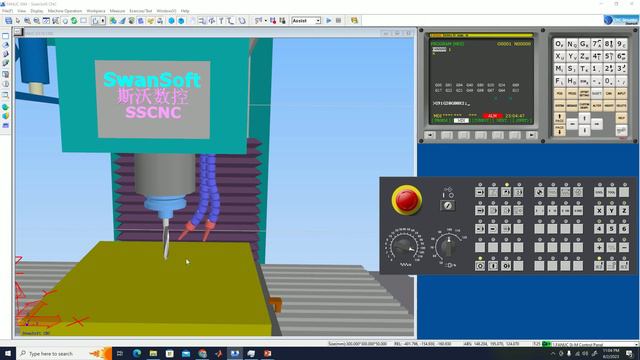The width and height of the screenshot is (640, 360).
Task: Click the yellow icon at the toolbar's end
Action: click(x=354, y=20)
